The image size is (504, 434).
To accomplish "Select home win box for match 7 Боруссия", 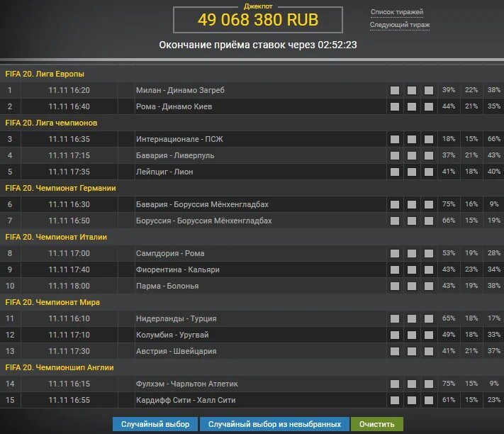I will pyautogui.click(x=395, y=221).
